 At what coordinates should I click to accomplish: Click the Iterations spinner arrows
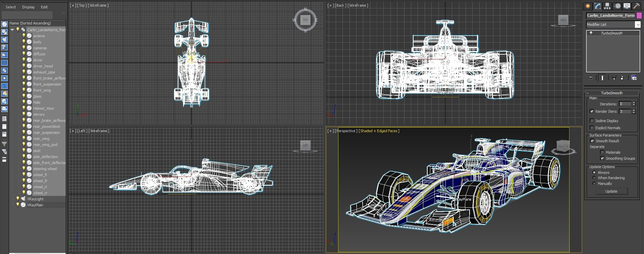pyautogui.click(x=634, y=104)
